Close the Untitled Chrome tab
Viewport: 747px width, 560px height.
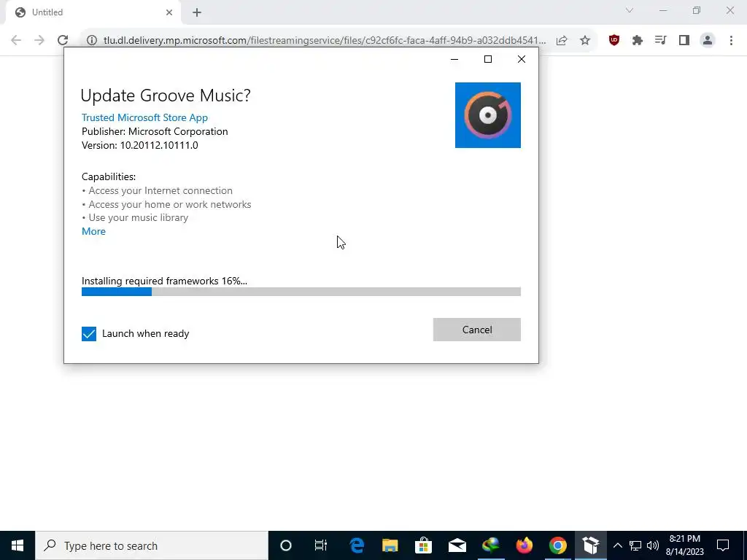point(169,12)
